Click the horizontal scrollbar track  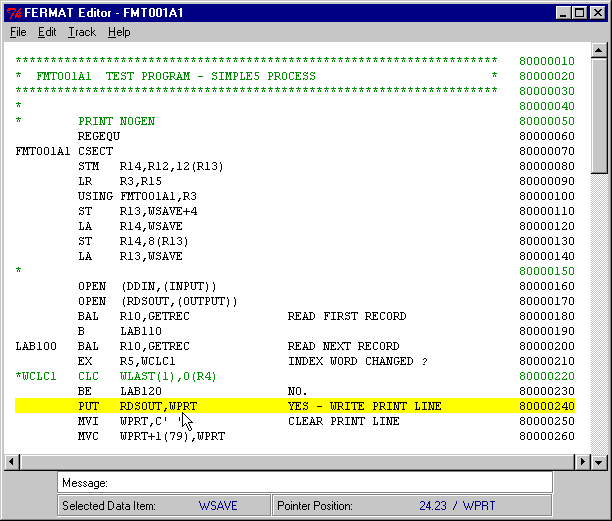[297, 462]
